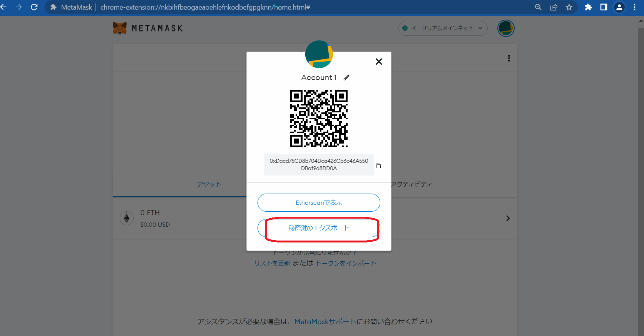Viewport: 644px width, 336px height.
Task: Click the 秘密鍵のエクスポート button
Action: tap(319, 228)
